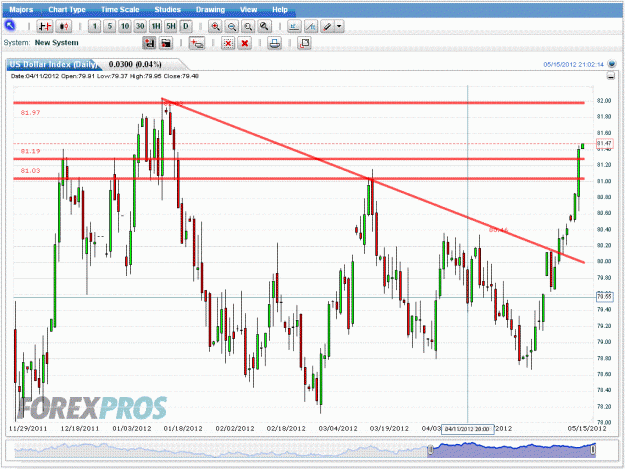Image resolution: width=625 pixels, height=469 pixels.
Task: Click the print chart icon
Action: pyautogui.click(x=274, y=43)
